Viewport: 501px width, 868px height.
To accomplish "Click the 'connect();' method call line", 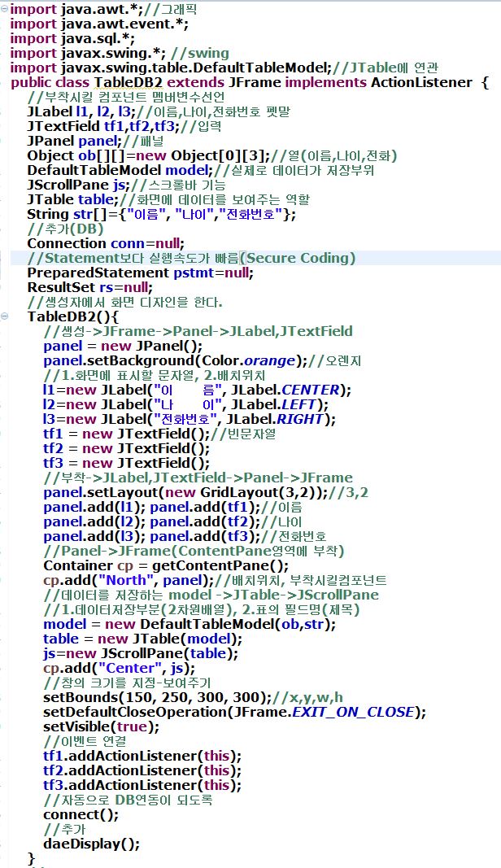I will [x=81, y=814].
